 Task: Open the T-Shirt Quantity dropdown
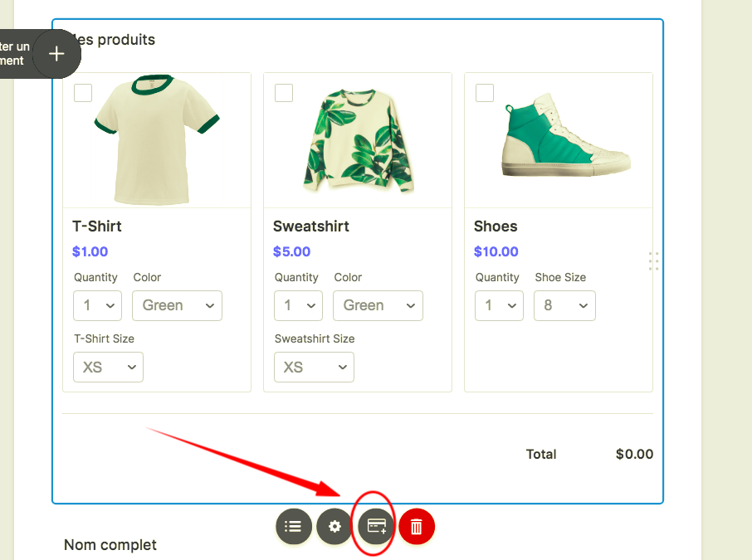pos(98,305)
